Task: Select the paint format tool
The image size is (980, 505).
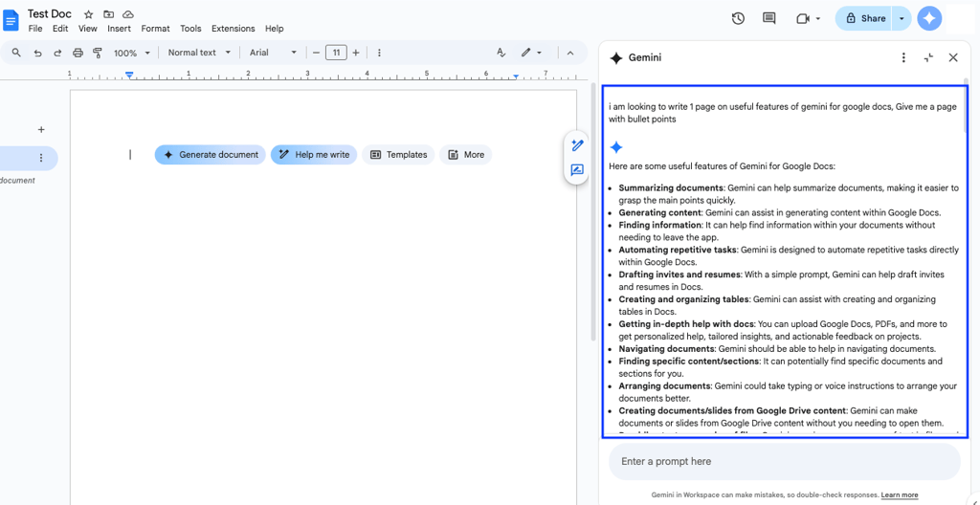Action: (97, 54)
